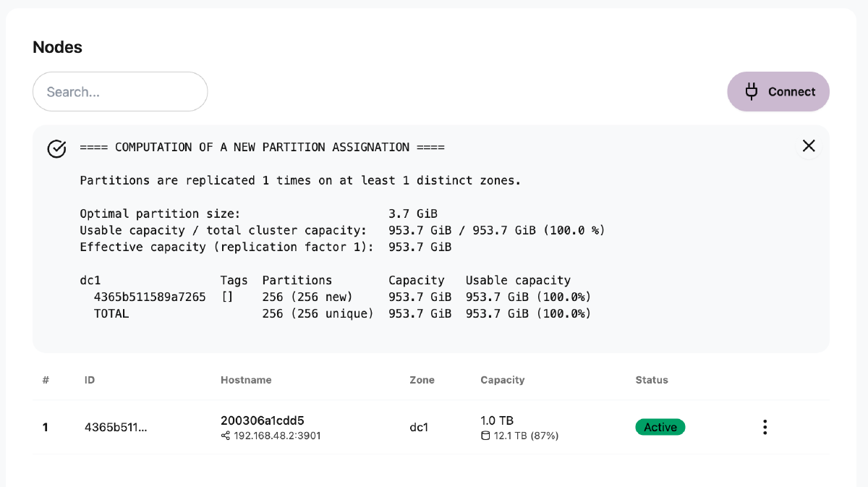Image resolution: width=868 pixels, height=487 pixels.
Task: Click the TOTAL row label in the notice
Action: tap(111, 314)
